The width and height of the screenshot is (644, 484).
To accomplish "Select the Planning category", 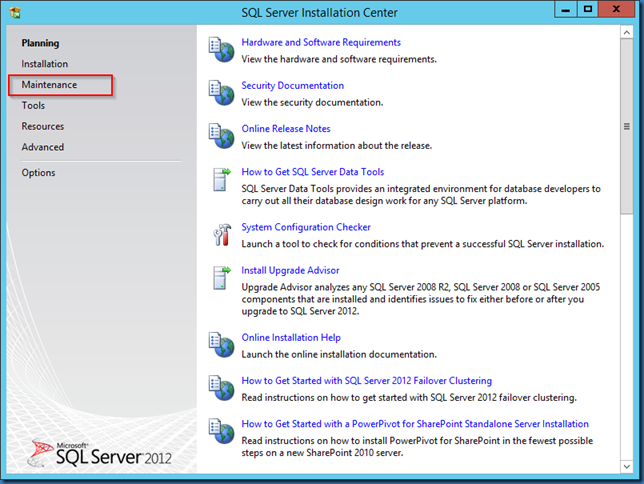I will click(x=40, y=43).
